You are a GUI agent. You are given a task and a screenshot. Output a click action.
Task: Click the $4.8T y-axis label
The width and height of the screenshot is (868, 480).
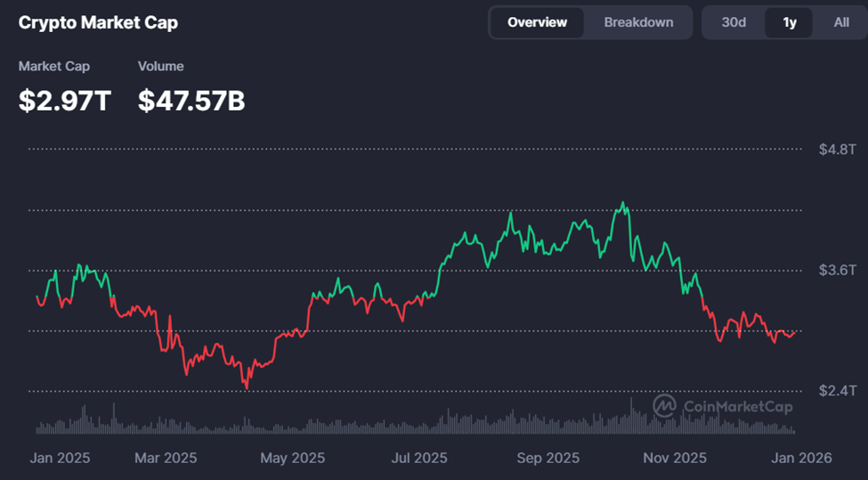click(838, 149)
